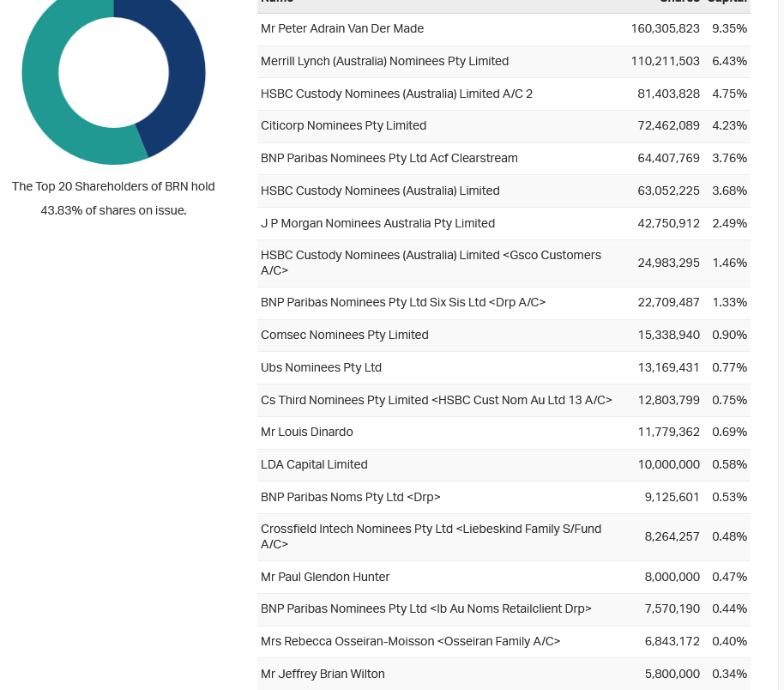Click capital percentage 0.77%

[729, 367]
